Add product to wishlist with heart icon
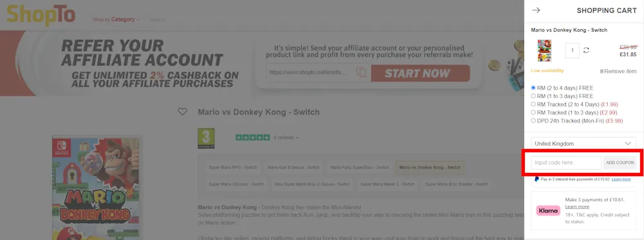Viewport: 644px width, 240px height. [x=182, y=112]
